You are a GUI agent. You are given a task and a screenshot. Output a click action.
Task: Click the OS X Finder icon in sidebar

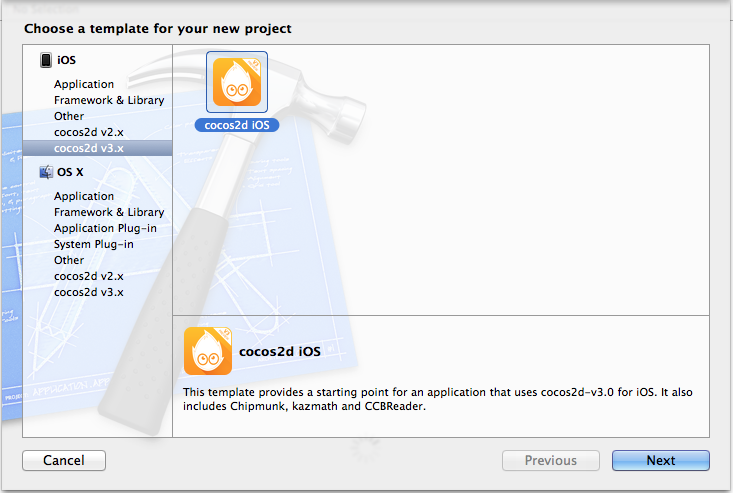(46, 172)
